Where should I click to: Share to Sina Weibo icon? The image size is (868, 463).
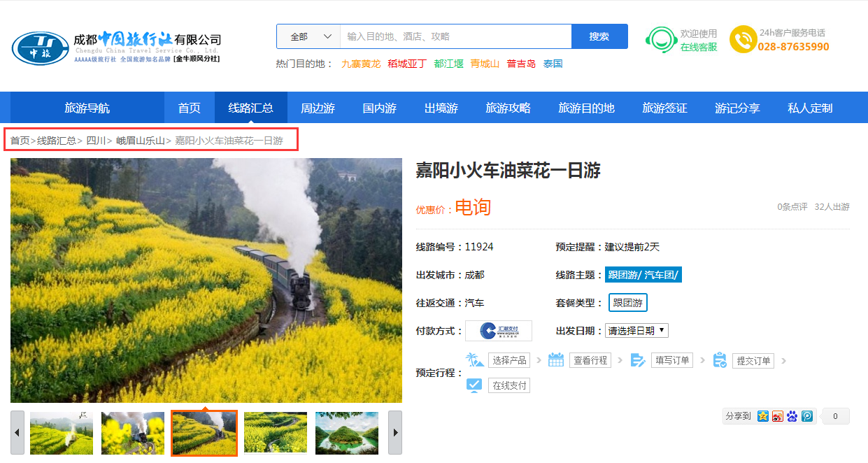[778, 416]
